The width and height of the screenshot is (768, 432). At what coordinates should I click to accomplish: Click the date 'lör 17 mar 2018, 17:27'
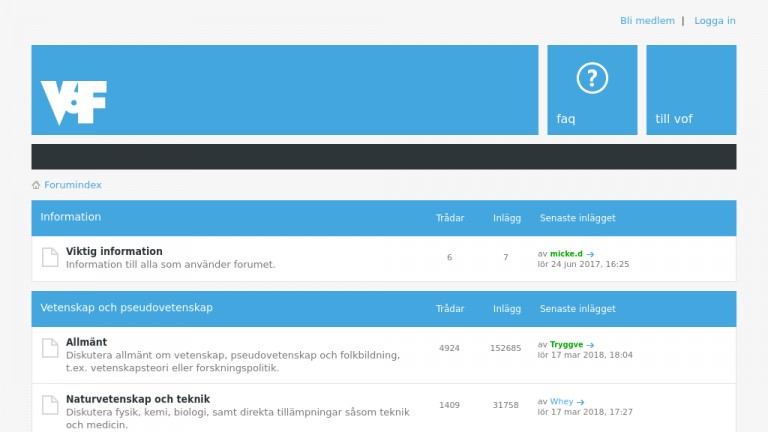click(x=585, y=412)
